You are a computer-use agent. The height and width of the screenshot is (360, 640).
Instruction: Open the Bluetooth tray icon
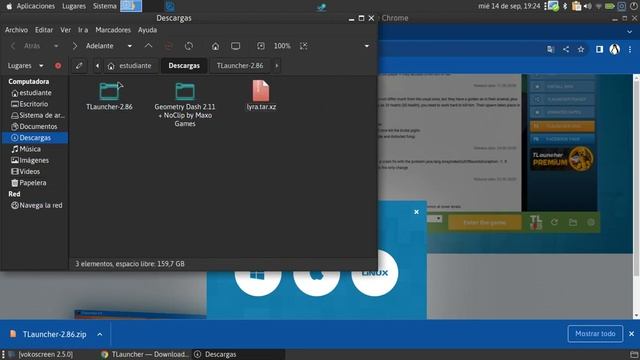click(565, 6)
